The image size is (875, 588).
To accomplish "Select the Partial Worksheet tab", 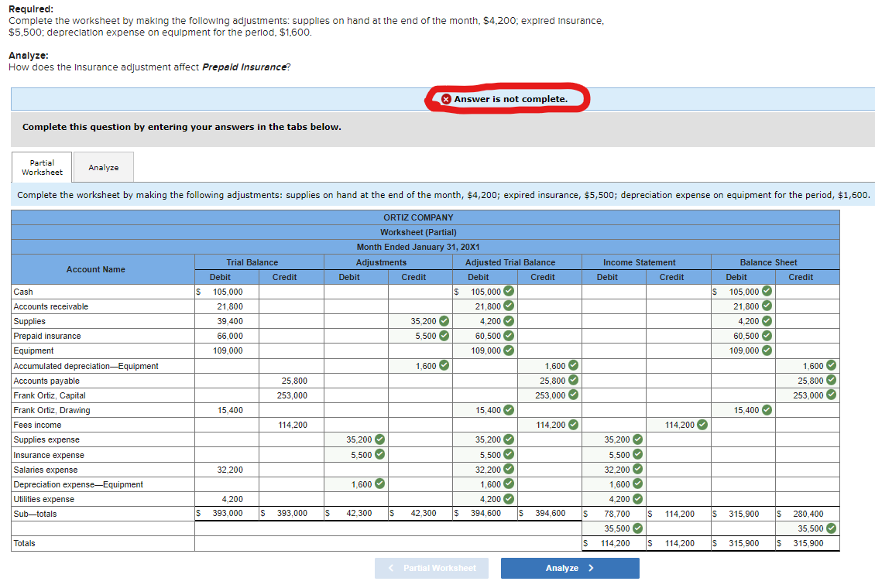I will [x=41, y=166].
